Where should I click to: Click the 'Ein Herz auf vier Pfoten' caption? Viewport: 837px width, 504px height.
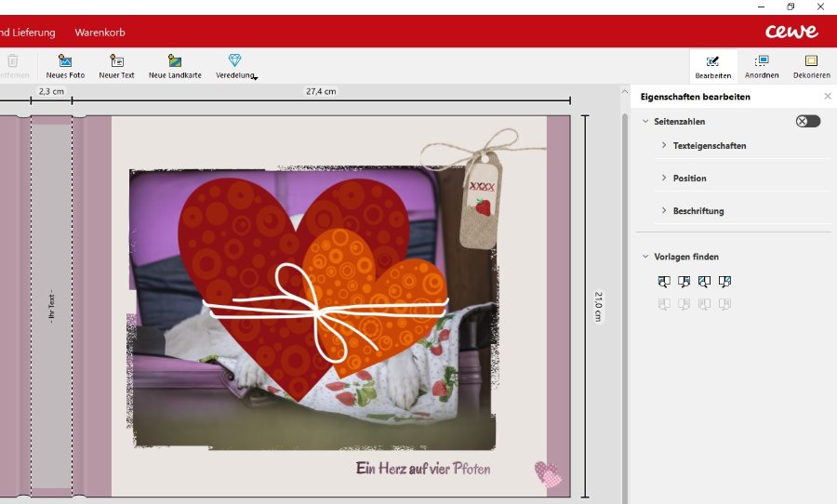pos(423,469)
